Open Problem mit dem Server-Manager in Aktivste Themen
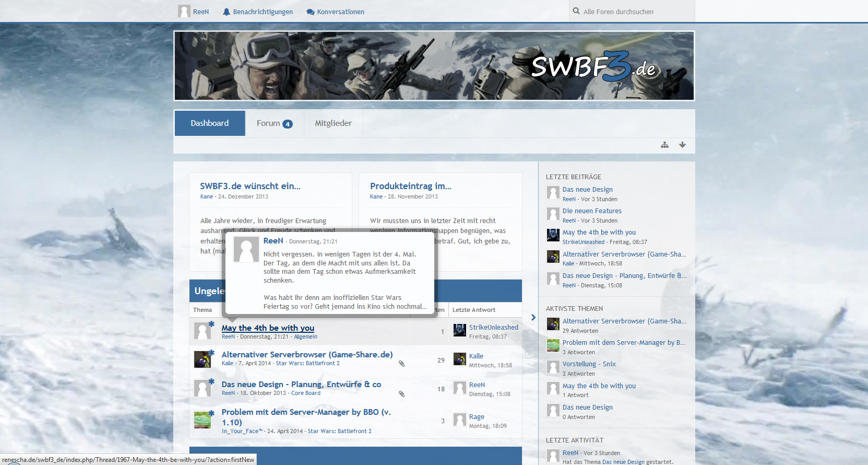The image size is (868, 465). coord(624,342)
